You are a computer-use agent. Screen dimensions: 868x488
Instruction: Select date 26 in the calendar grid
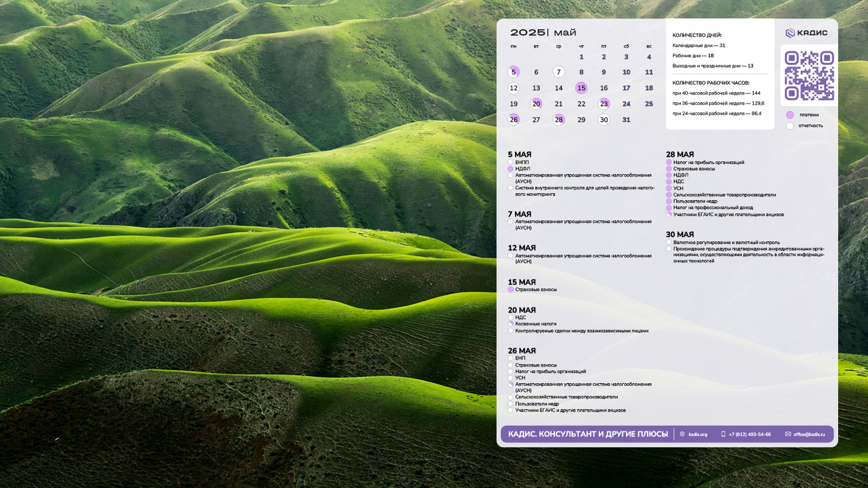[x=514, y=119]
